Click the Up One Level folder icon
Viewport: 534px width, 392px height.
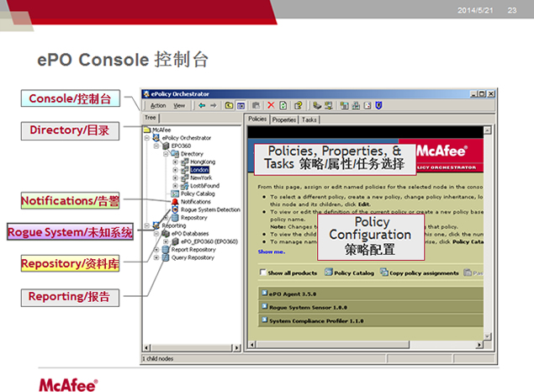click(230, 106)
